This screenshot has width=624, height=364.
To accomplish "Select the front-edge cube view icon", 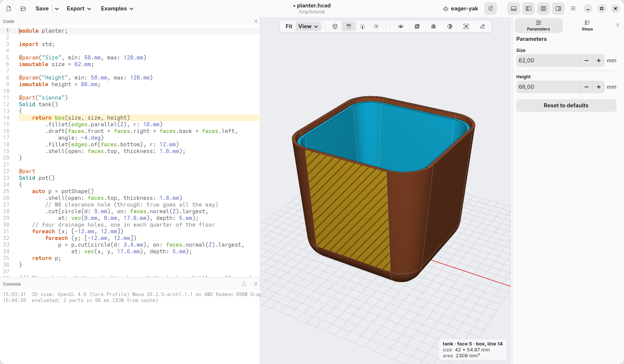I will pyautogui.click(x=363, y=26).
